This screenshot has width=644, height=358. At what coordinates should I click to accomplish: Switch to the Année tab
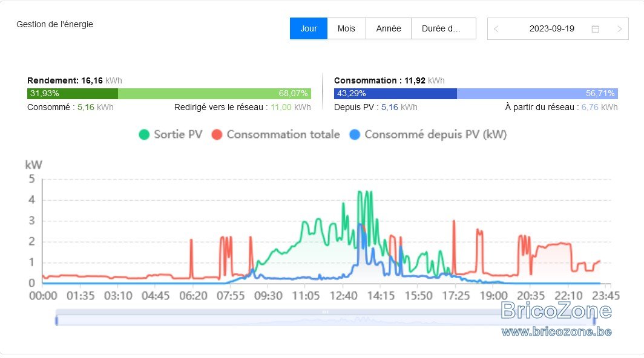389,28
